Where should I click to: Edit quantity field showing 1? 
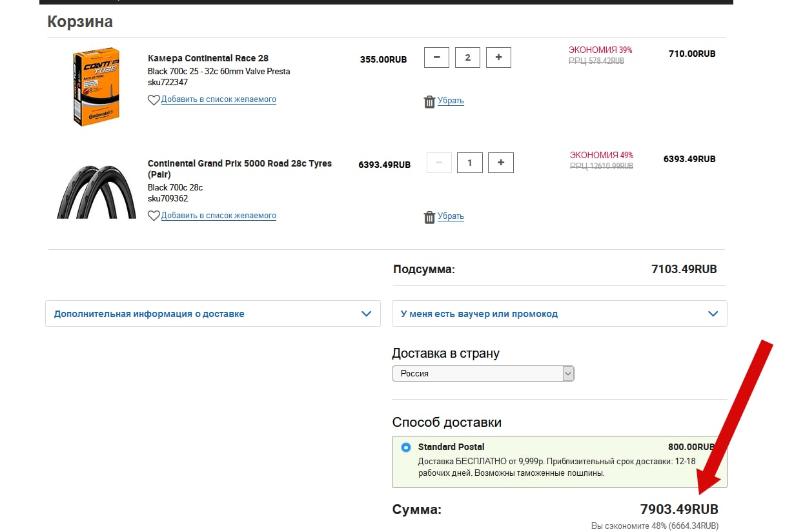470,163
